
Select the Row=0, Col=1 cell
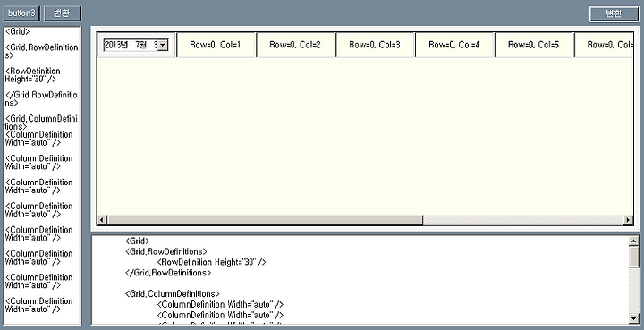(216, 45)
